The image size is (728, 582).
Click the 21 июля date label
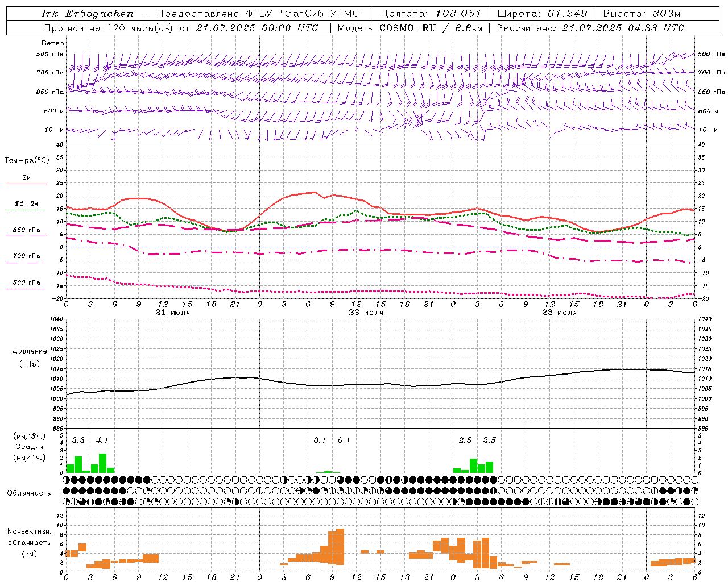point(173,313)
